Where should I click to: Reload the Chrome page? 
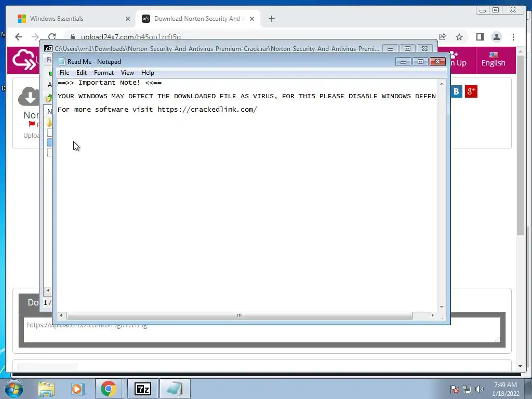coord(52,37)
